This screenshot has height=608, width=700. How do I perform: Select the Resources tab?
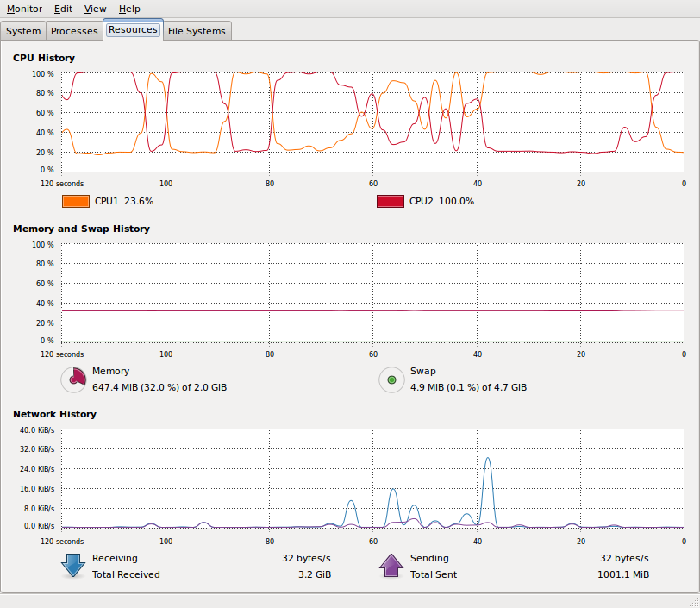click(133, 29)
